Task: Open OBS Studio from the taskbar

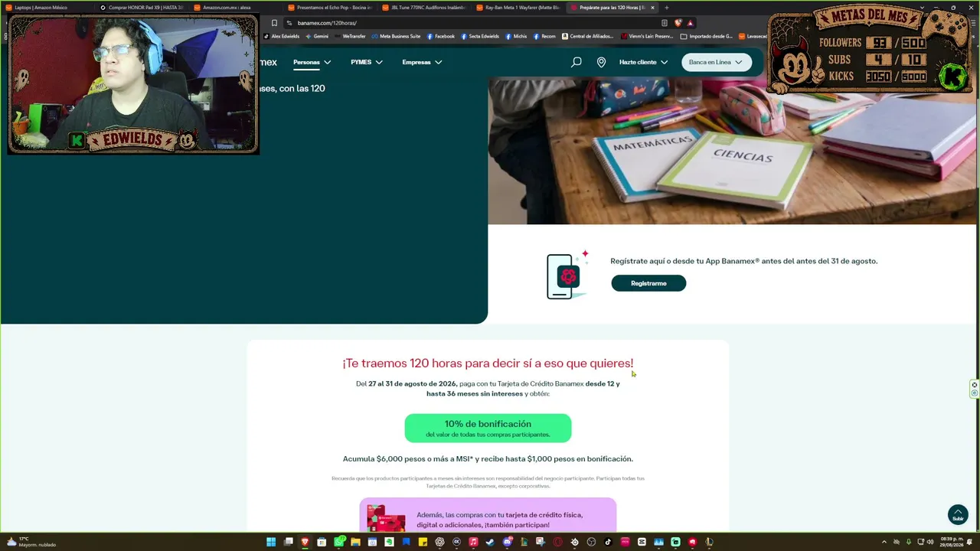Action: 591,542
